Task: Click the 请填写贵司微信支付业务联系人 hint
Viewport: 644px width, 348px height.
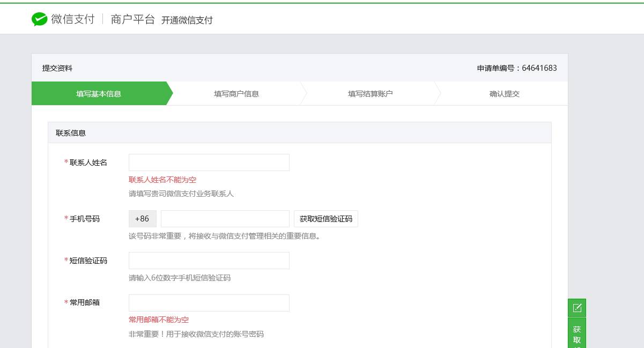Action: tap(181, 194)
